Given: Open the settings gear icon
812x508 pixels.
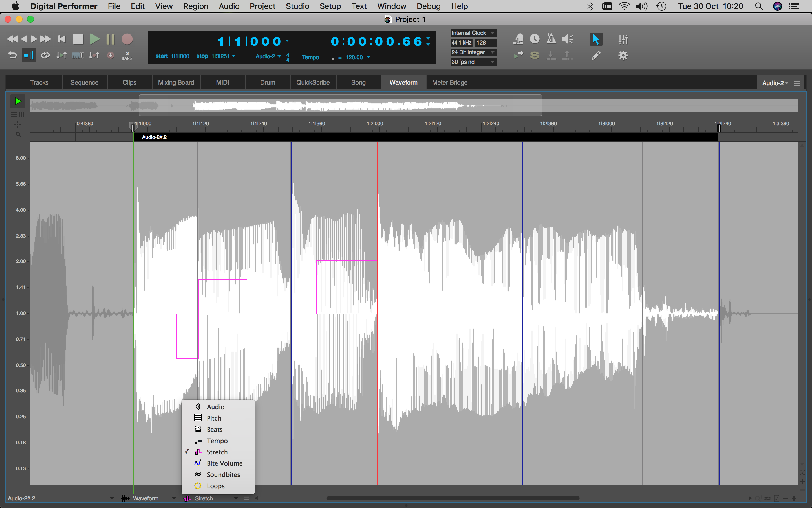Looking at the screenshot, I should coord(623,55).
